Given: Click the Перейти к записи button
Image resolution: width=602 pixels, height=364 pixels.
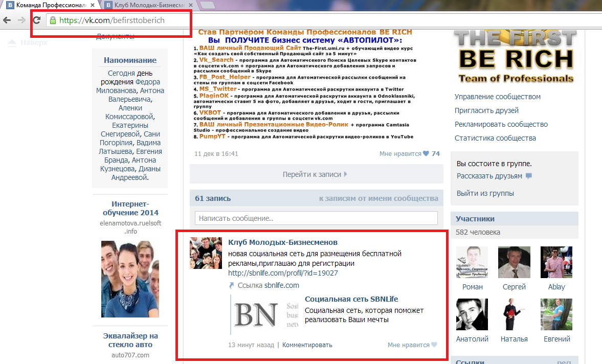Looking at the screenshot, I should point(317,174).
